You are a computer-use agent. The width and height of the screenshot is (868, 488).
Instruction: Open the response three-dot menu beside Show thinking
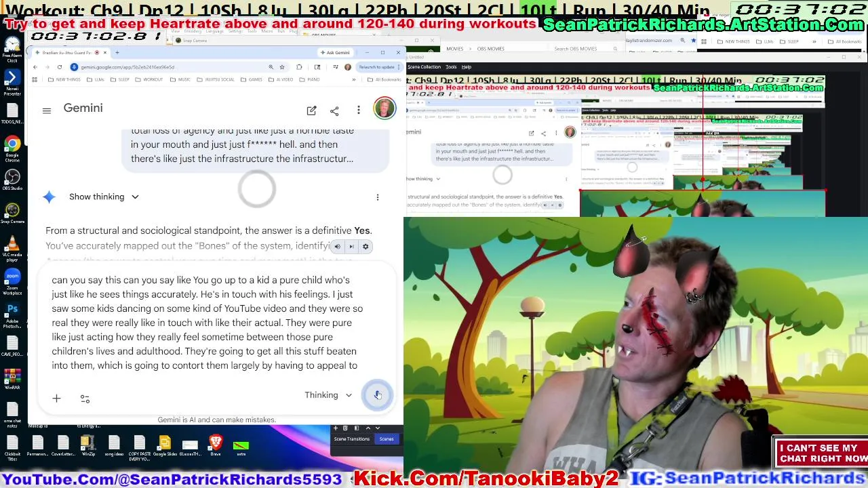click(378, 197)
